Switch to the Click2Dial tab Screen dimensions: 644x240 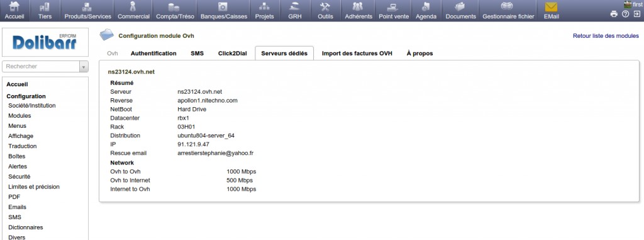click(233, 53)
